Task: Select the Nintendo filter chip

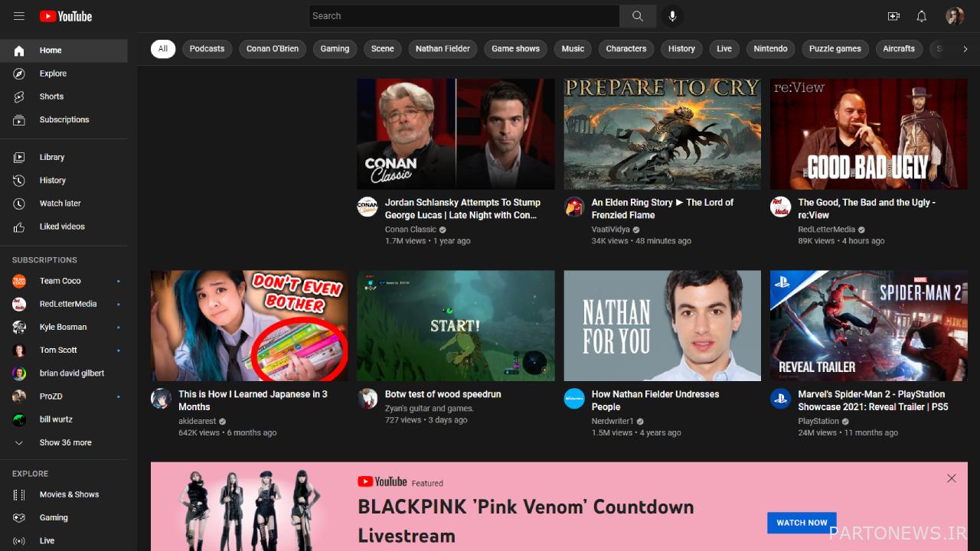Action: 770,49
